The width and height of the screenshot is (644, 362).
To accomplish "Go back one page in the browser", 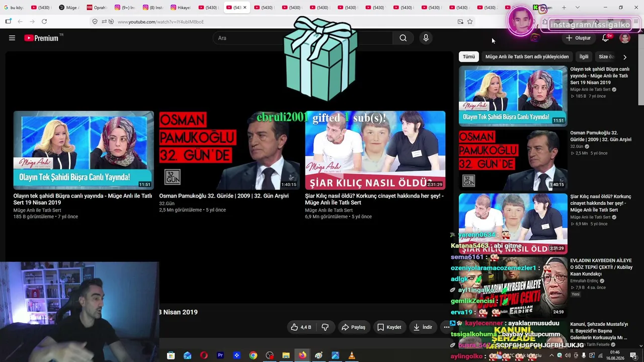I will [20, 22].
